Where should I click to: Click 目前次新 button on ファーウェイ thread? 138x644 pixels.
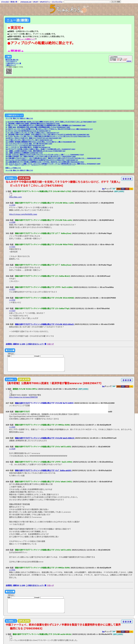pyautogui.click(x=127, y=621)
